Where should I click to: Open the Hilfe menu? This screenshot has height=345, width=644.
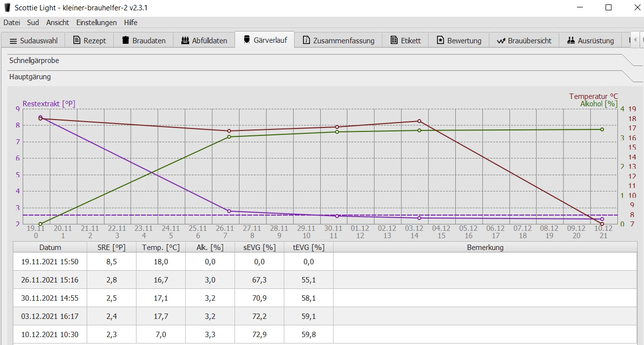click(x=131, y=23)
